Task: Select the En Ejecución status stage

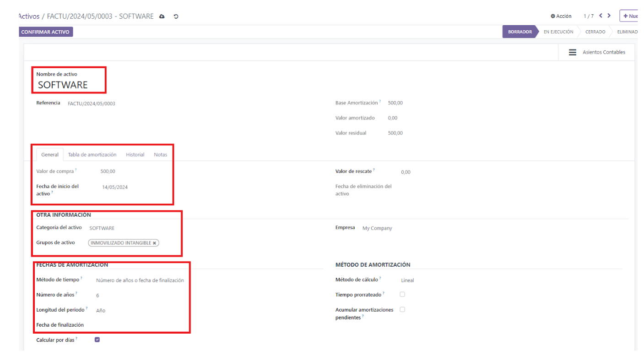Action: [x=558, y=32]
